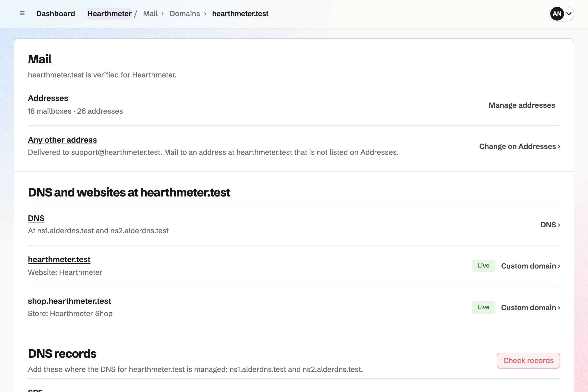Follow Change on Addresses link
588x392 pixels.
point(519,146)
